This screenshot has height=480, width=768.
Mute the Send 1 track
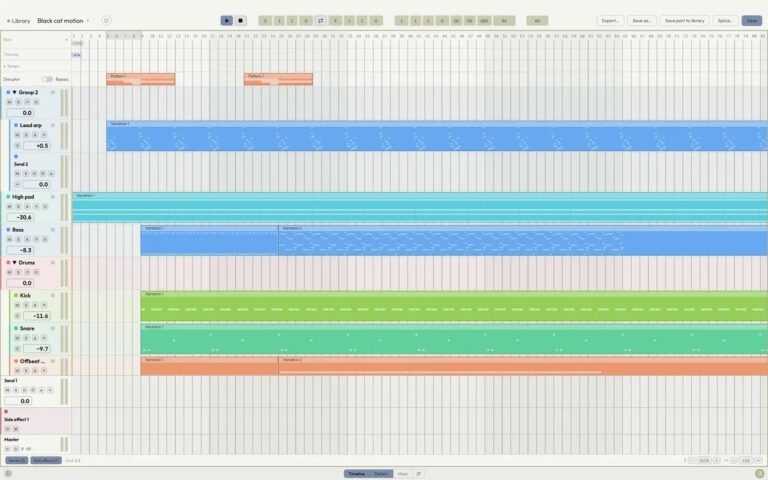point(7,390)
